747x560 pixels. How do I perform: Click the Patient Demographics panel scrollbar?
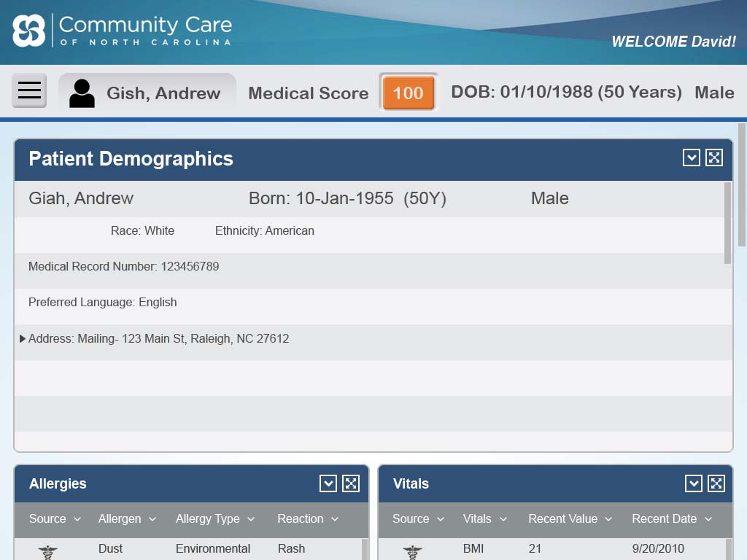pyautogui.click(x=727, y=222)
